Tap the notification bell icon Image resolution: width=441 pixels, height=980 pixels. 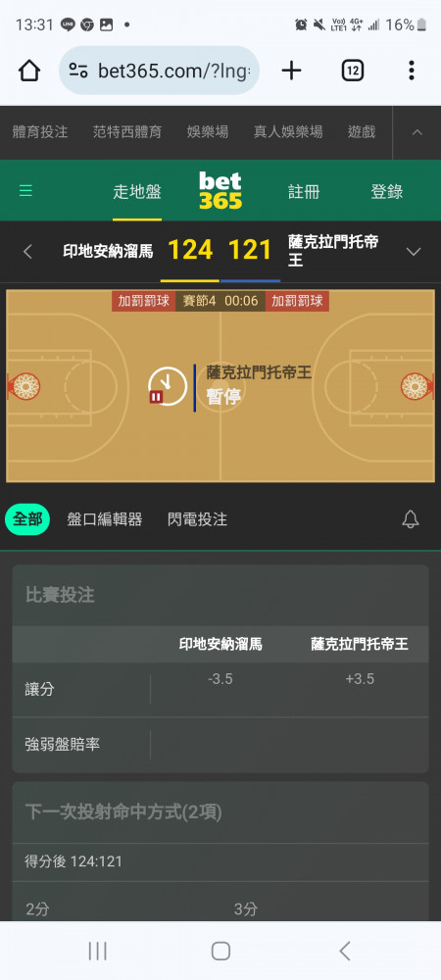pos(411,518)
